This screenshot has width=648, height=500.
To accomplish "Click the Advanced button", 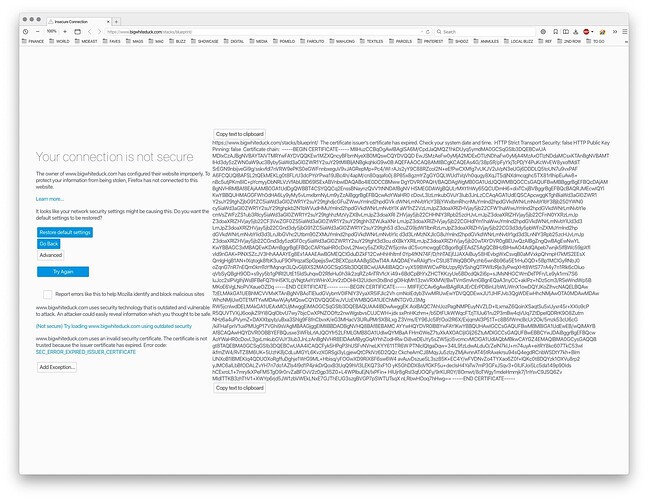I will click(x=51, y=255).
